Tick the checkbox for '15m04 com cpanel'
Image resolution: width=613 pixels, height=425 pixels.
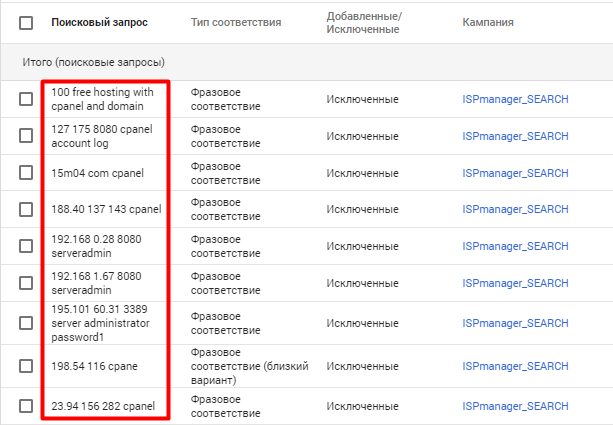tap(26, 172)
